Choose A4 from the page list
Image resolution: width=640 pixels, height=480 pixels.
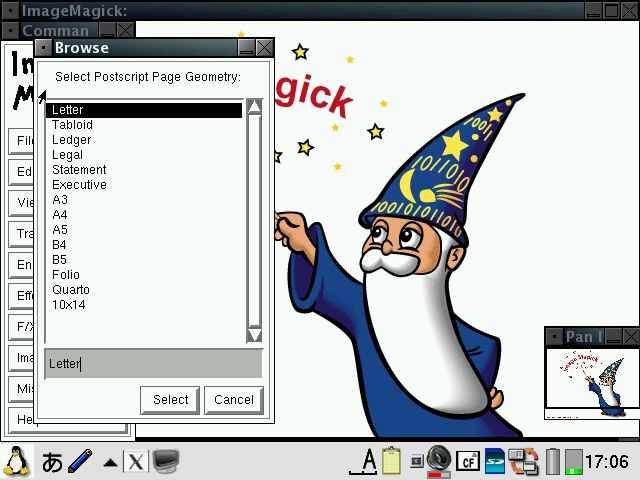60,215
